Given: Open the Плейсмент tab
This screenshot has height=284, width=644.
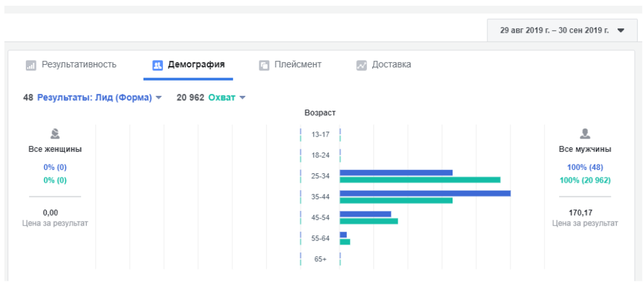Looking at the screenshot, I should 297,64.
